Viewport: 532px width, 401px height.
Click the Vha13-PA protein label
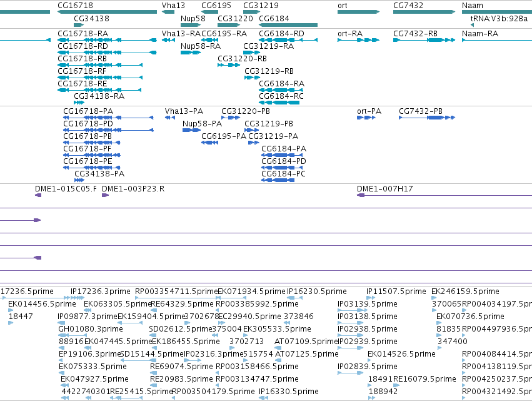tap(184, 111)
